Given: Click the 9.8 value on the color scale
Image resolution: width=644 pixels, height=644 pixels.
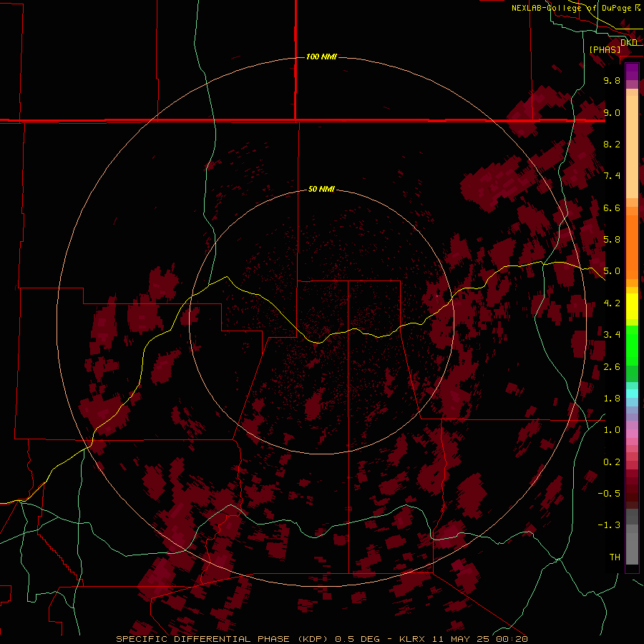Looking at the screenshot, I should [612, 80].
